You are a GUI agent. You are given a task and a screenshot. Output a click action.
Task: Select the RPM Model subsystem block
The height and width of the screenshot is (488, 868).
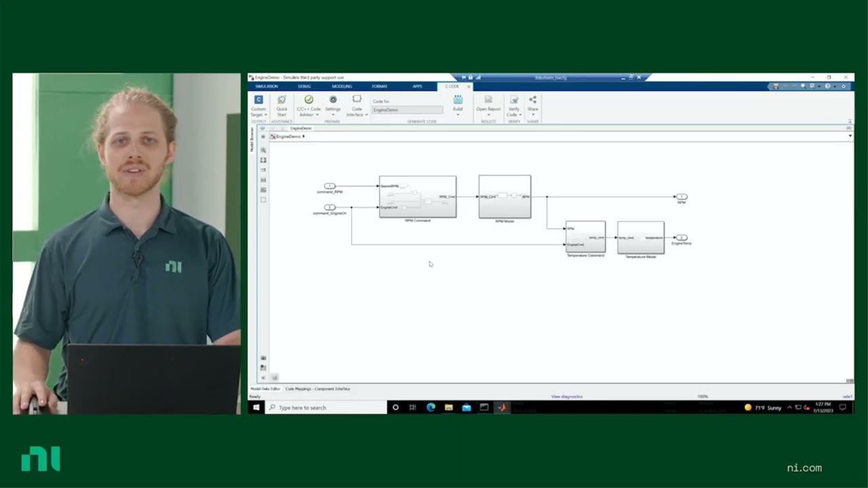(x=505, y=197)
